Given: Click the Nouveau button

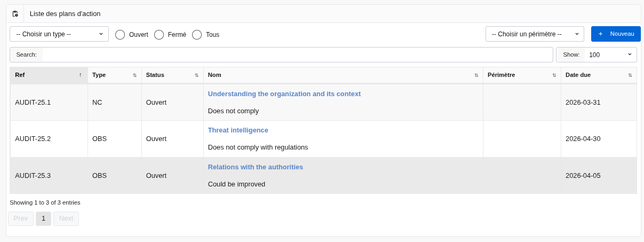Looking at the screenshot, I should 616,34.
